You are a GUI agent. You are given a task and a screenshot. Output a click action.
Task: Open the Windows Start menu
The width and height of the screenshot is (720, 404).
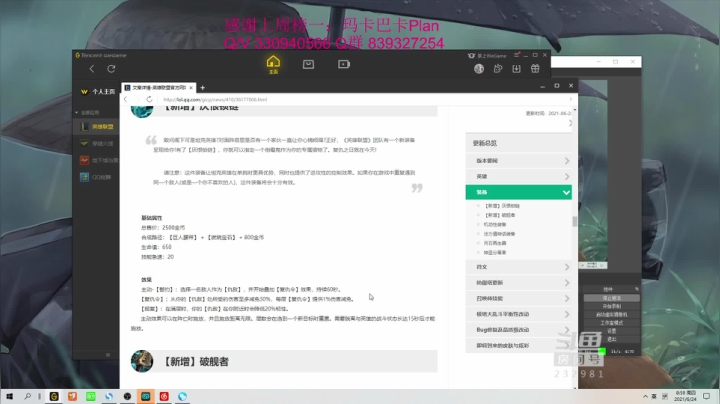coord(9,396)
